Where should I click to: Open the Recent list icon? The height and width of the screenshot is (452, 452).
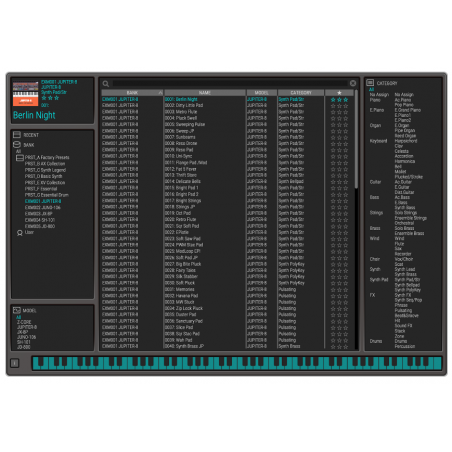point(17,135)
